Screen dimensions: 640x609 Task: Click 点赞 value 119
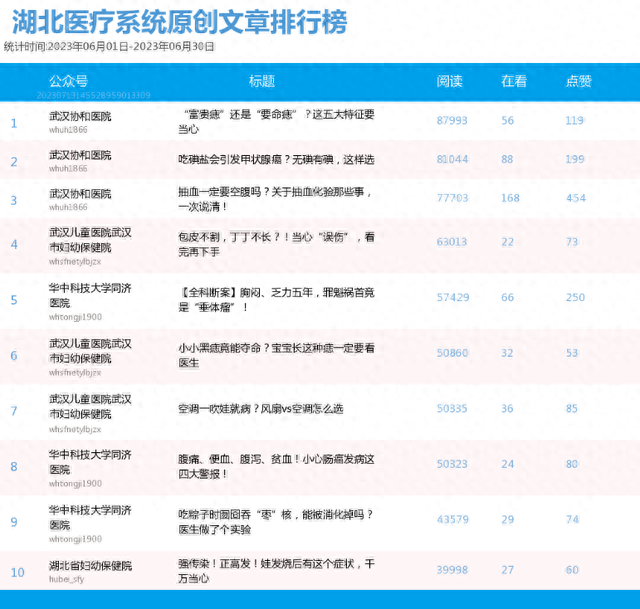(575, 120)
